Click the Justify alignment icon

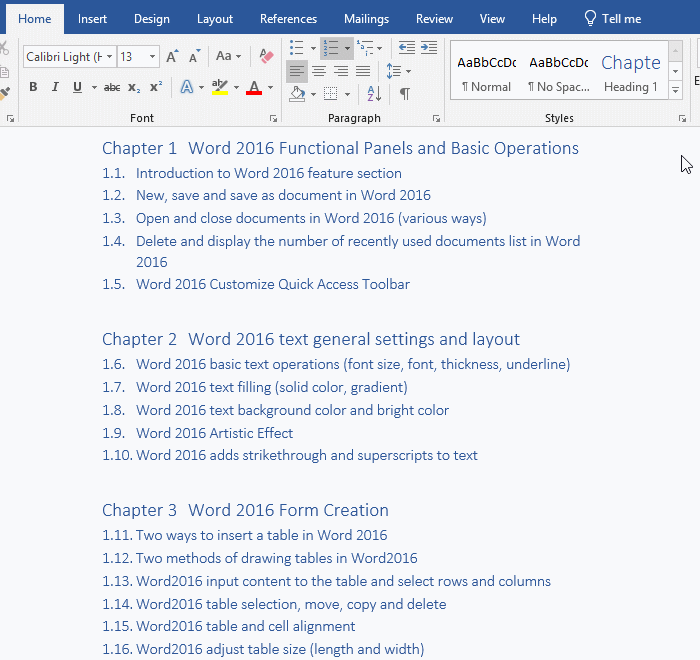(363, 71)
